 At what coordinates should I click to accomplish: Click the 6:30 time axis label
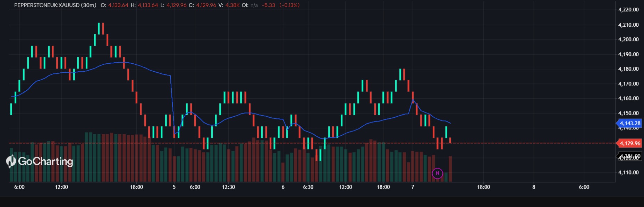[308, 187]
